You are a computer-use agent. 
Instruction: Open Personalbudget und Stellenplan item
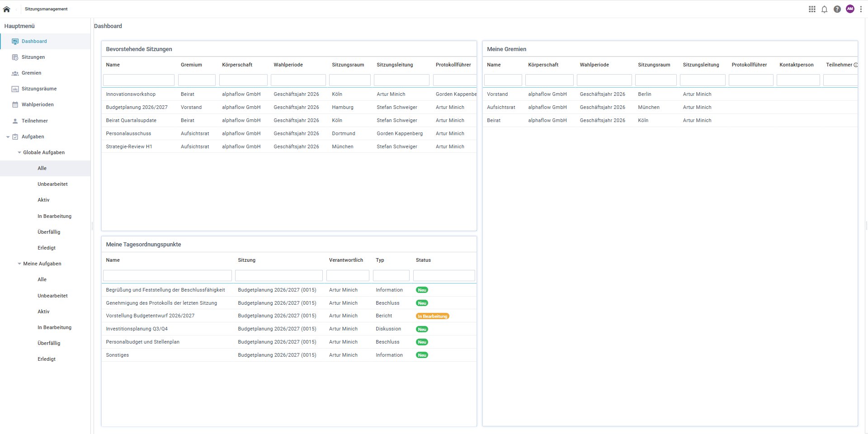289,342
